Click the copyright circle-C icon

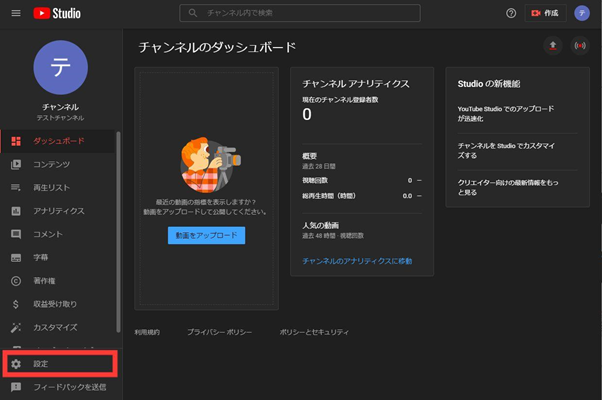click(16, 281)
